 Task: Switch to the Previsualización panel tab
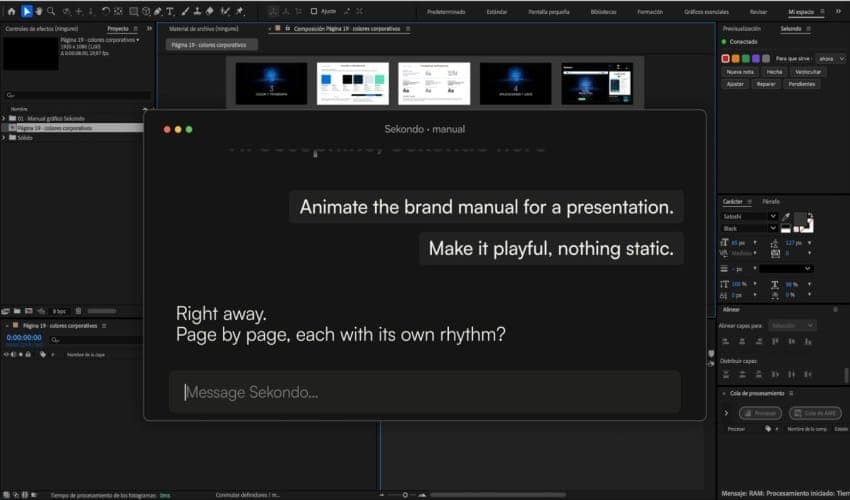coord(741,29)
